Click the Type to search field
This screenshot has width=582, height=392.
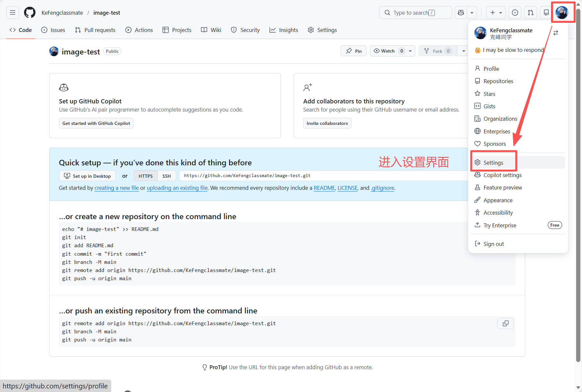click(x=415, y=13)
